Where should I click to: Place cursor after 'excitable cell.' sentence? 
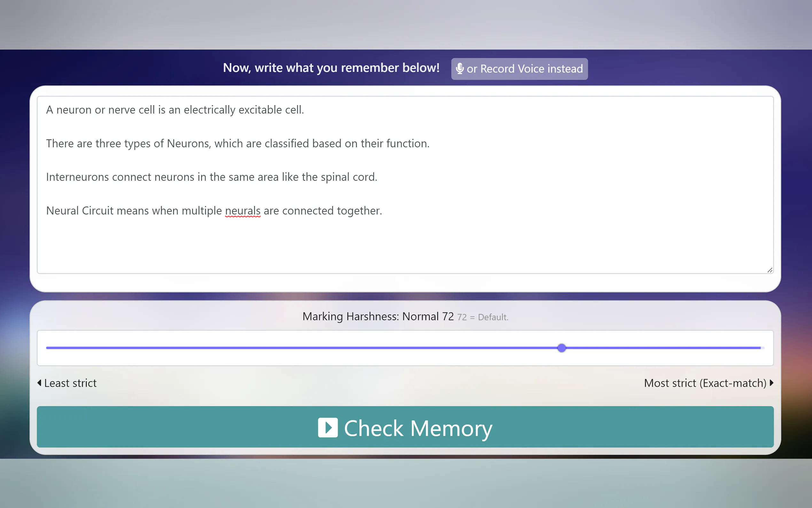[x=304, y=110]
